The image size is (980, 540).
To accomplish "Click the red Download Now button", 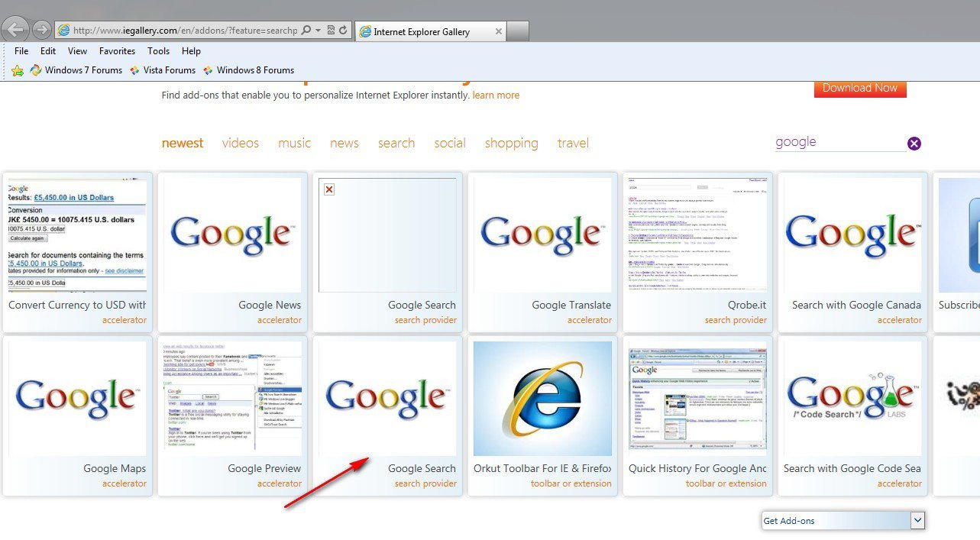I will click(x=860, y=88).
